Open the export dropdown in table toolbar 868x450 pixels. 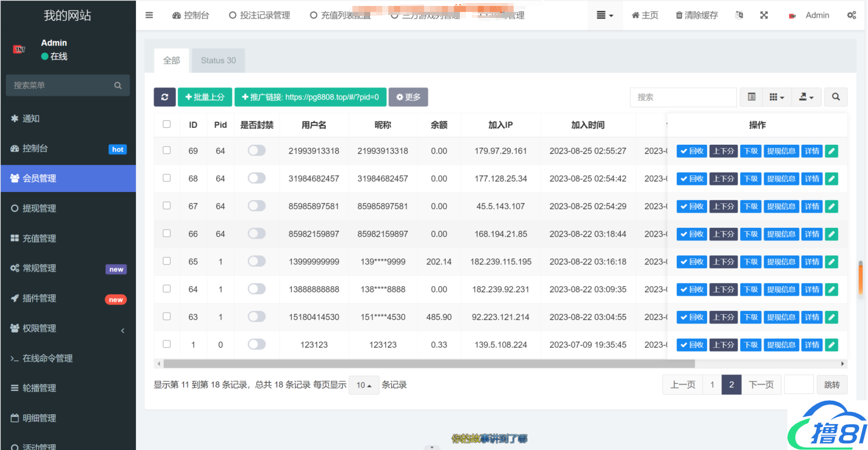806,97
